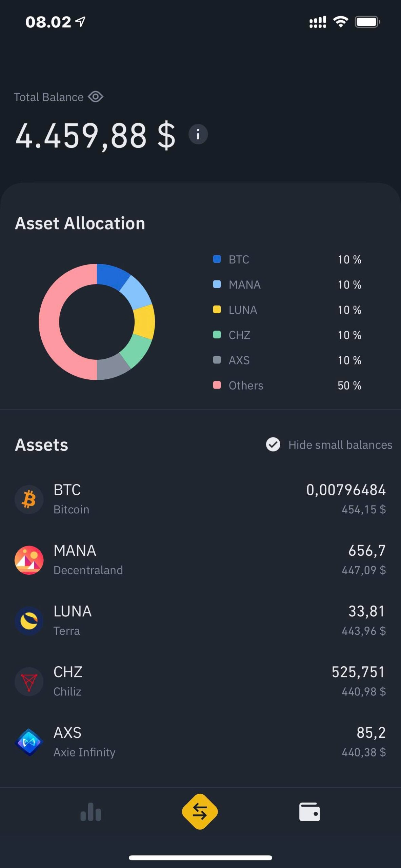The height and width of the screenshot is (868, 401).
Task: Disable the Hide small balances option
Action: click(273, 445)
